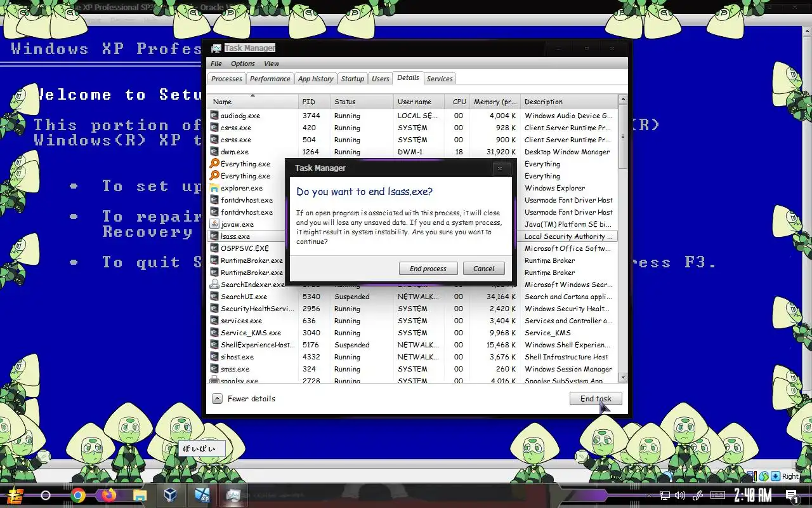Open the touch keyboard tray icon

(717, 495)
